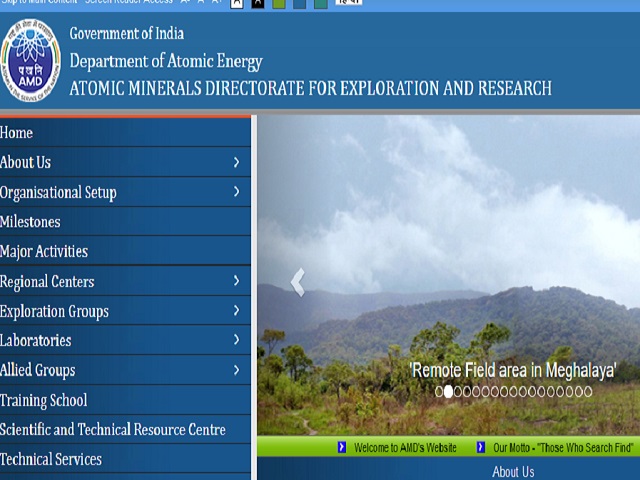Image resolution: width=640 pixels, height=480 pixels.
Task: Click the About Us heading below ticker
Action: [513, 472]
